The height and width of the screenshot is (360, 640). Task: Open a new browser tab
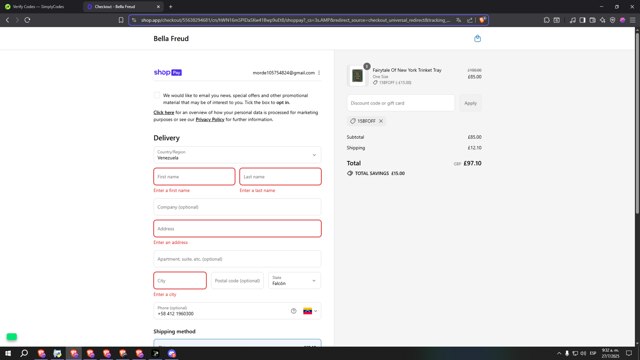click(x=171, y=7)
